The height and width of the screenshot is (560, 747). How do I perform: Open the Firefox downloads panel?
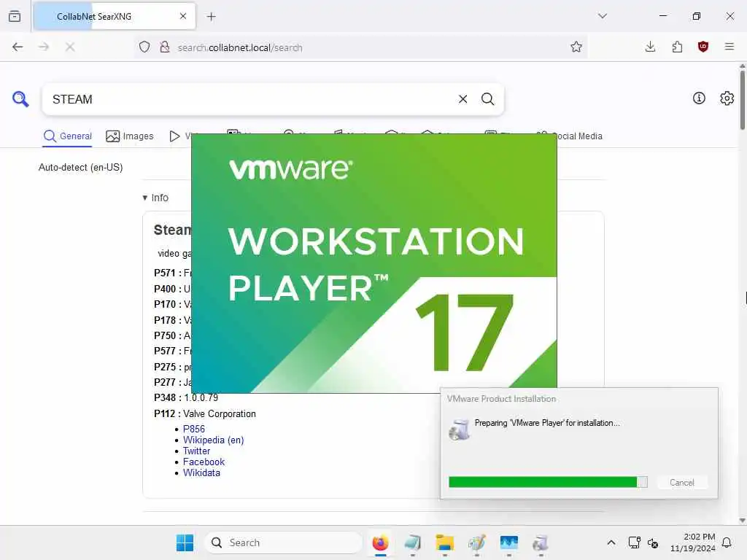click(650, 47)
